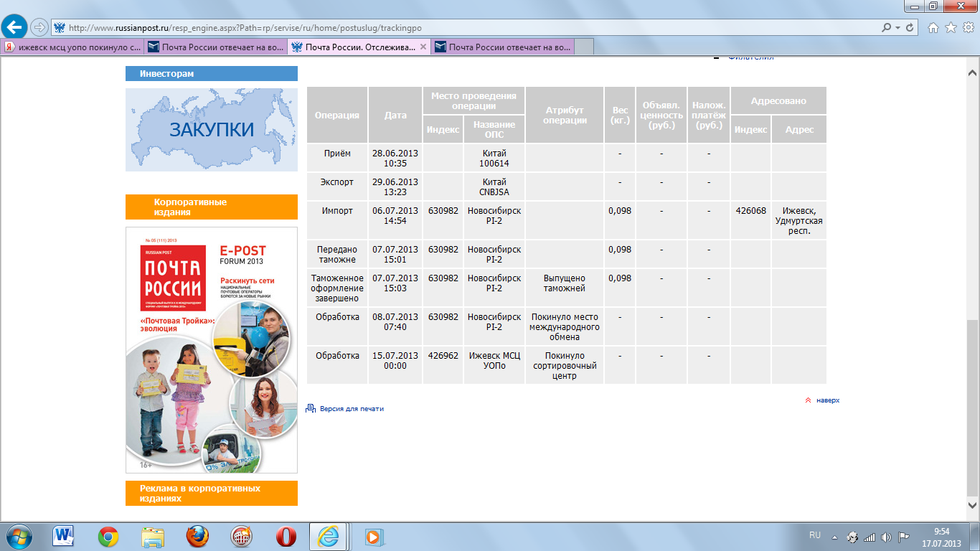Click the ЗАКУПКИ map banner
The image size is (980, 551).
[x=212, y=130]
